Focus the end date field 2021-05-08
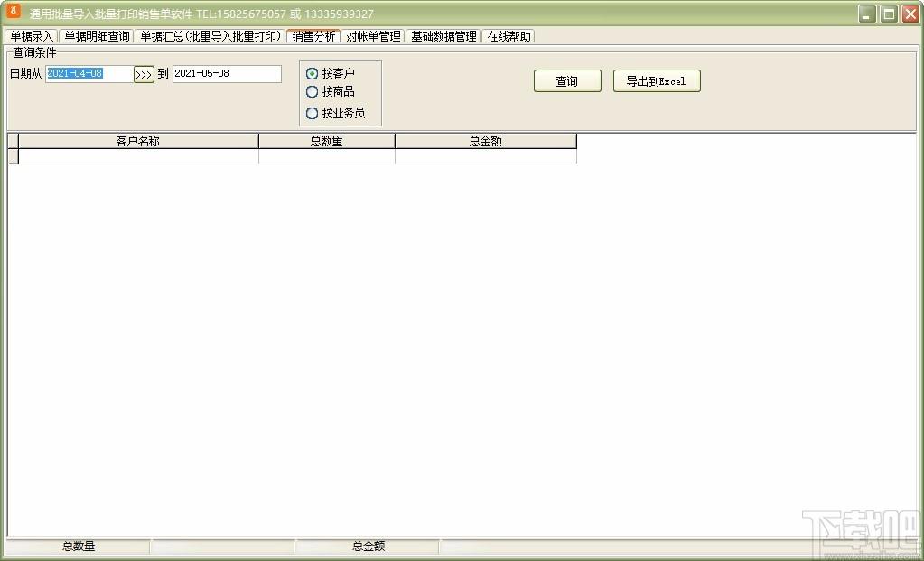The width and height of the screenshot is (924, 561). (x=227, y=74)
